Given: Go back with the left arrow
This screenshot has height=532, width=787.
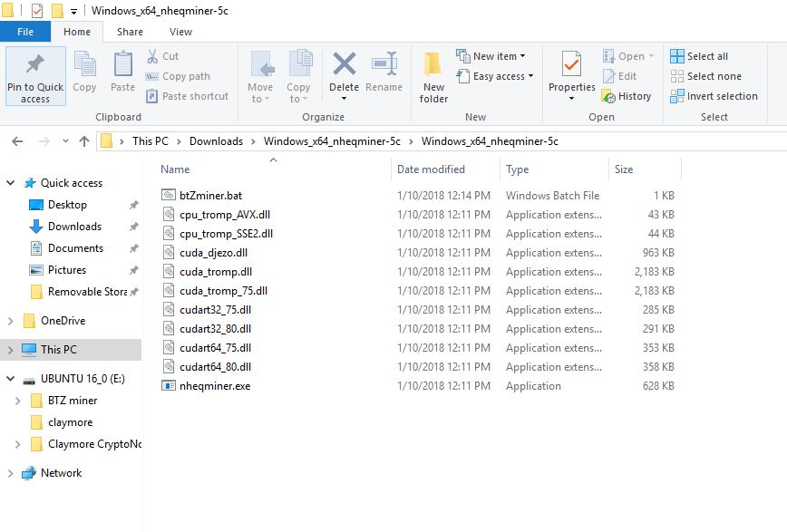Looking at the screenshot, I should tap(17, 141).
